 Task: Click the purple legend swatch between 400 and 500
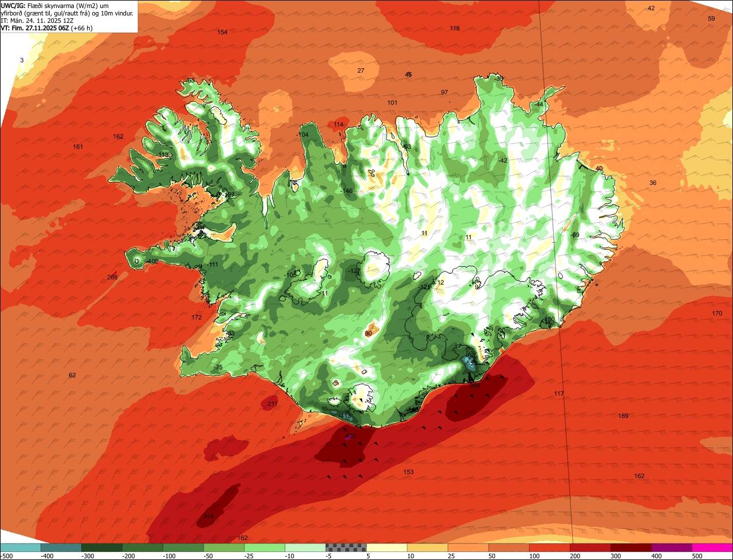pos(672,547)
